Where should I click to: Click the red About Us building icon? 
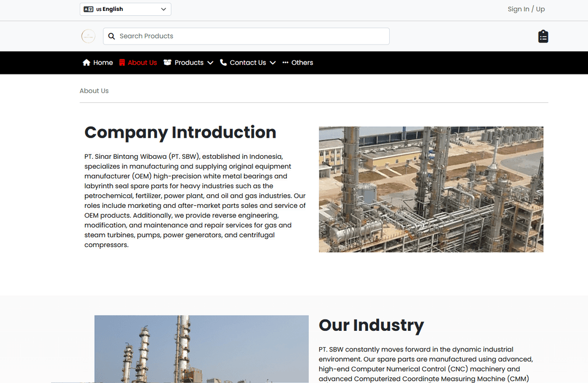(122, 63)
